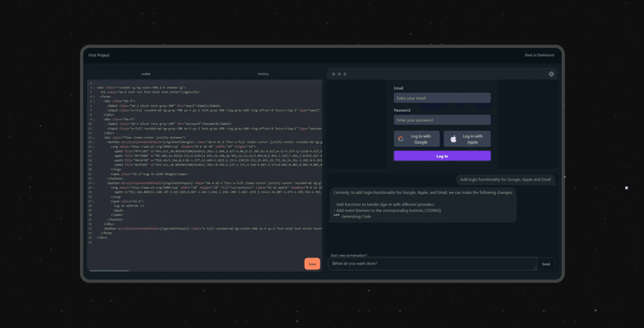Screen dimensions: 644x328
Task: Collapse the mb-4 div fold at line 5
Action: coord(94,101)
